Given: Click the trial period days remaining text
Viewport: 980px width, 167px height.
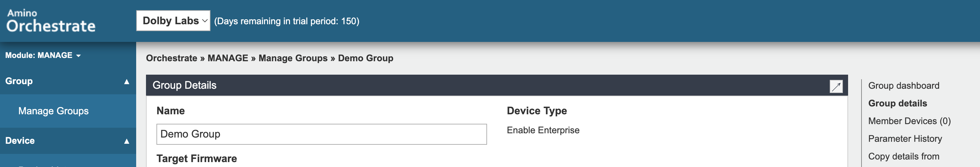Looking at the screenshot, I should pos(286,21).
